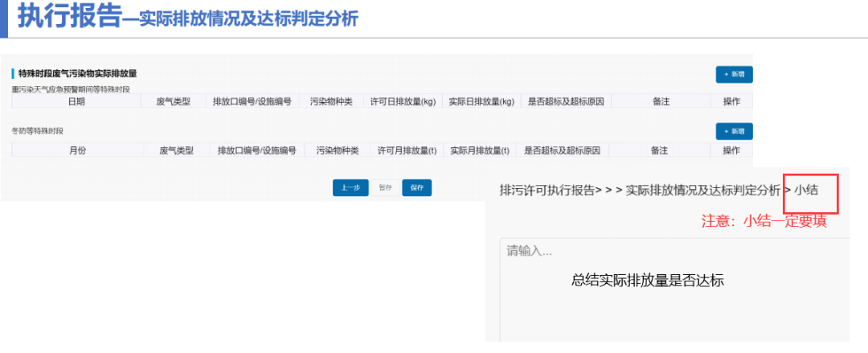Open 实际排放情况及达标判定分析 breadcrumb item

(x=702, y=191)
